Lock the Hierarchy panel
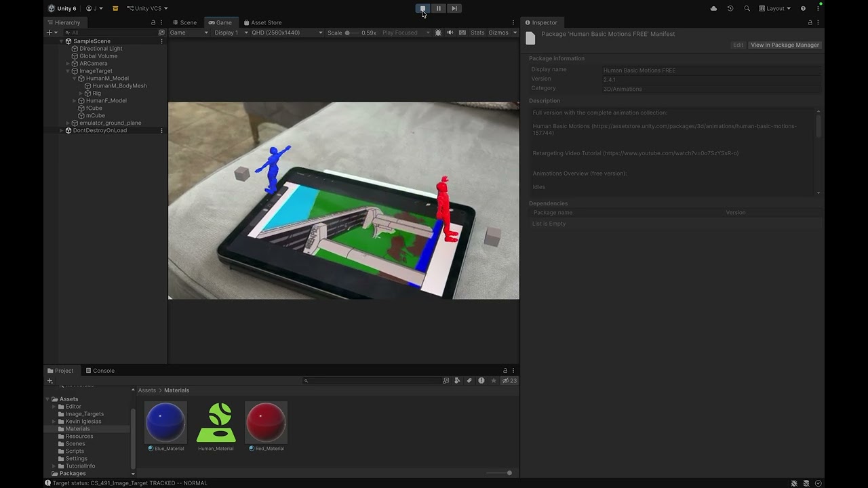 (x=153, y=22)
